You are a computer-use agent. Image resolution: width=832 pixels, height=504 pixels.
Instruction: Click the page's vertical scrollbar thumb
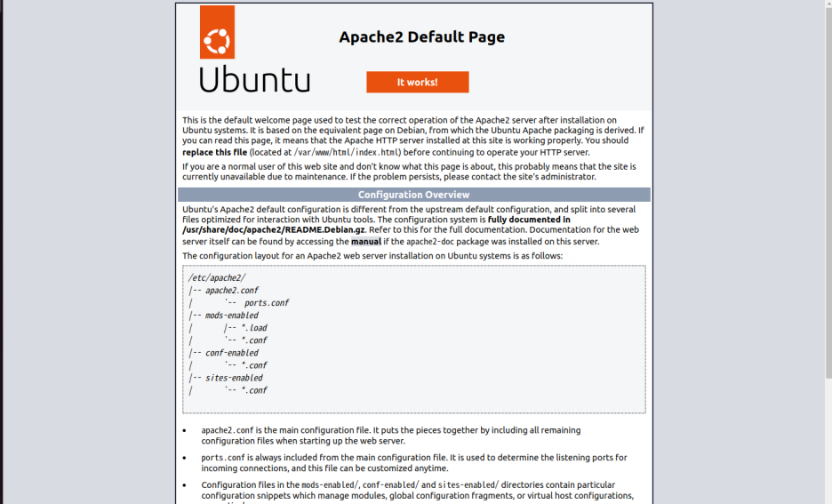click(x=828, y=192)
